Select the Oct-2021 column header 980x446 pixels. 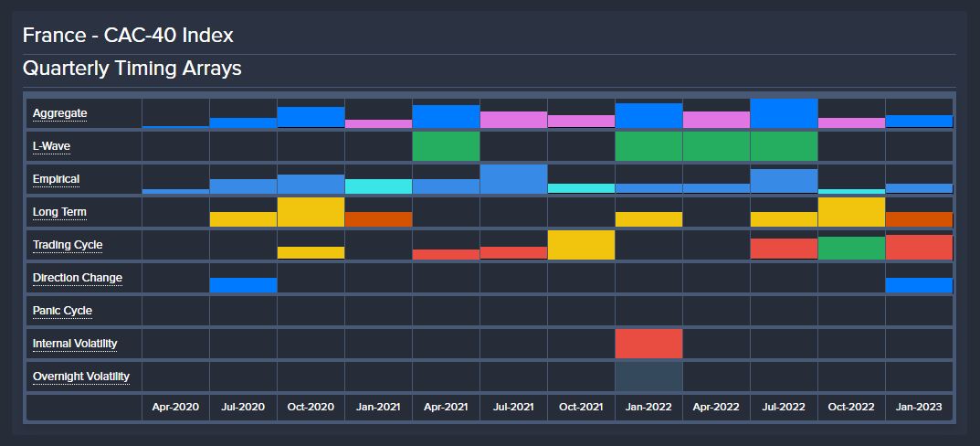click(x=581, y=408)
